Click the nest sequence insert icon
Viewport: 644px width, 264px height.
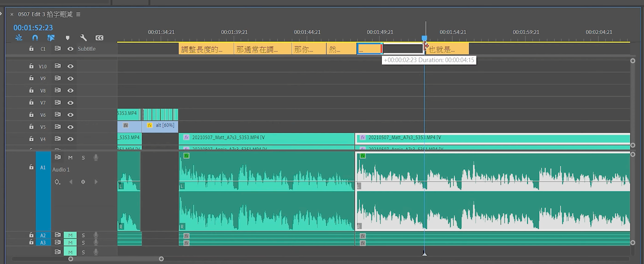point(19,38)
